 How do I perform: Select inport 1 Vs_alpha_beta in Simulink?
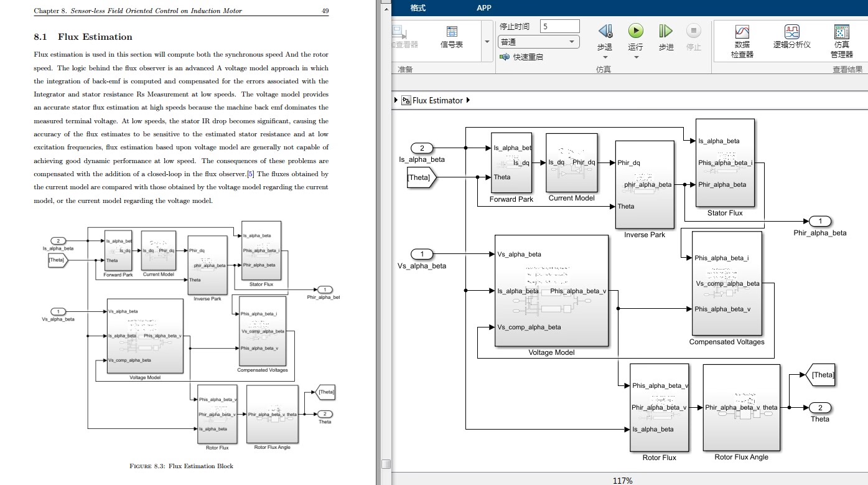tap(422, 254)
